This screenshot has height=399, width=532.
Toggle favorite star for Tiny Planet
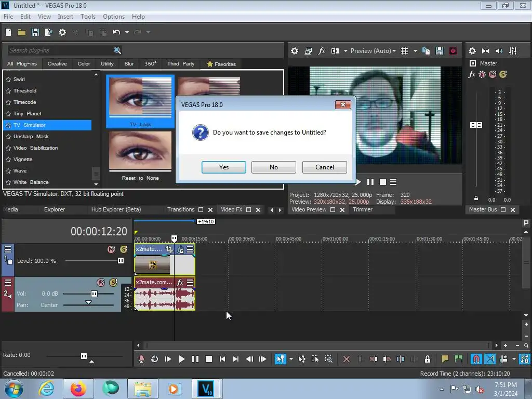(8, 114)
